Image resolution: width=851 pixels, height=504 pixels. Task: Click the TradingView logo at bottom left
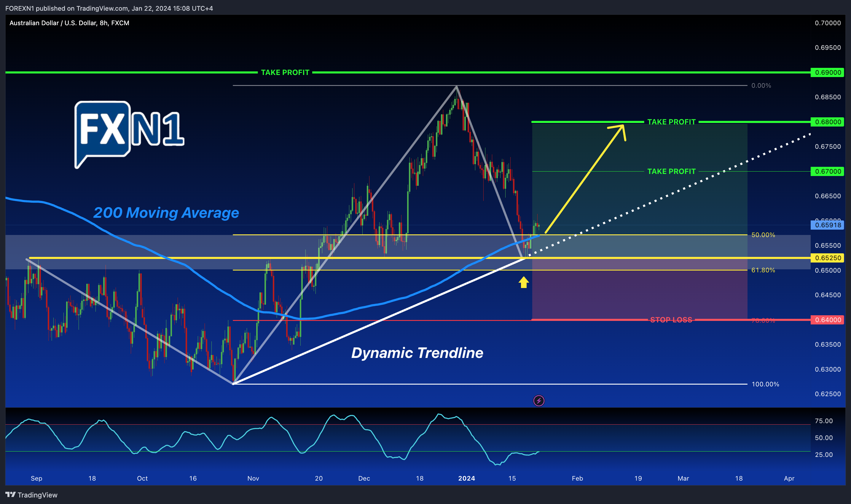[31, 495]
